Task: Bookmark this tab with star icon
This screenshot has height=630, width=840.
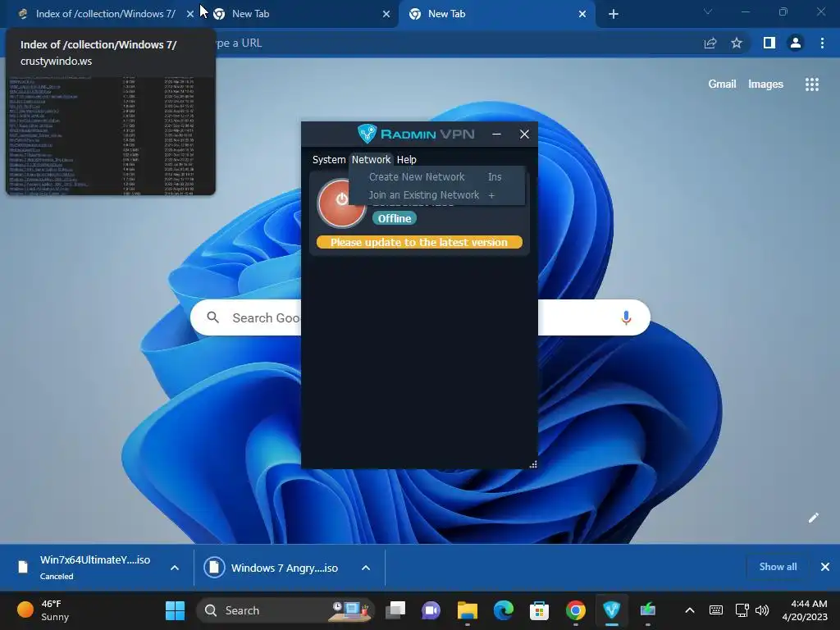Action: pyautogui.click(x=737, y=43)
